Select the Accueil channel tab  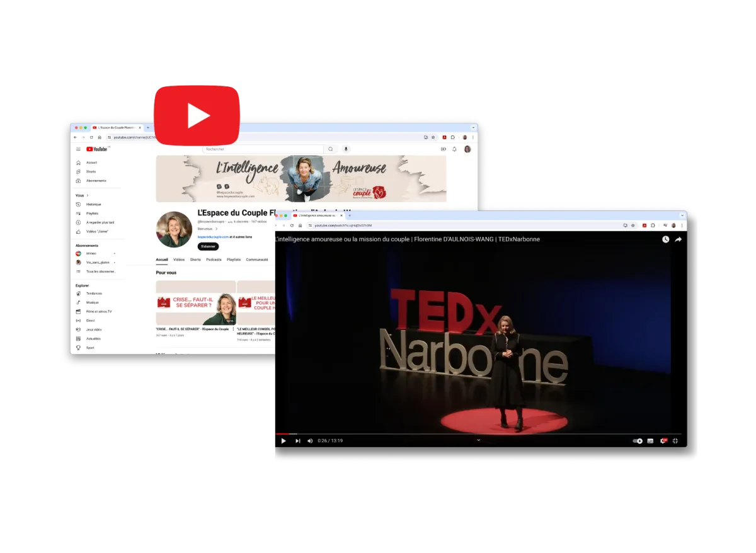162,259
